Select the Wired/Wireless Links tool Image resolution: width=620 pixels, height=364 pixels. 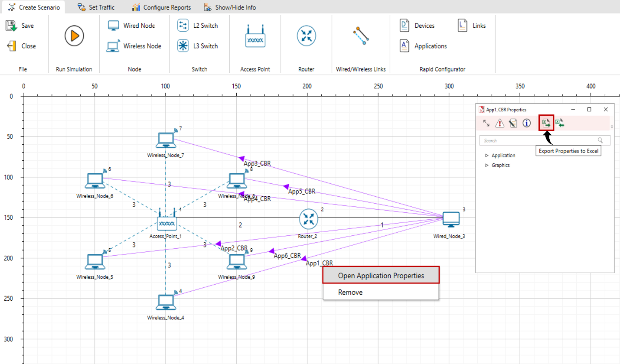[361, 36]
